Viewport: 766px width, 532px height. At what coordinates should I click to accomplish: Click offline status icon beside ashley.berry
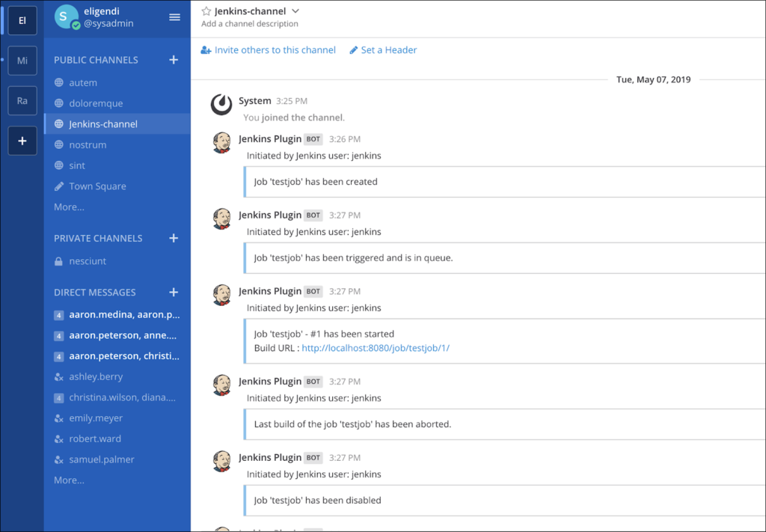click(58, 376)
